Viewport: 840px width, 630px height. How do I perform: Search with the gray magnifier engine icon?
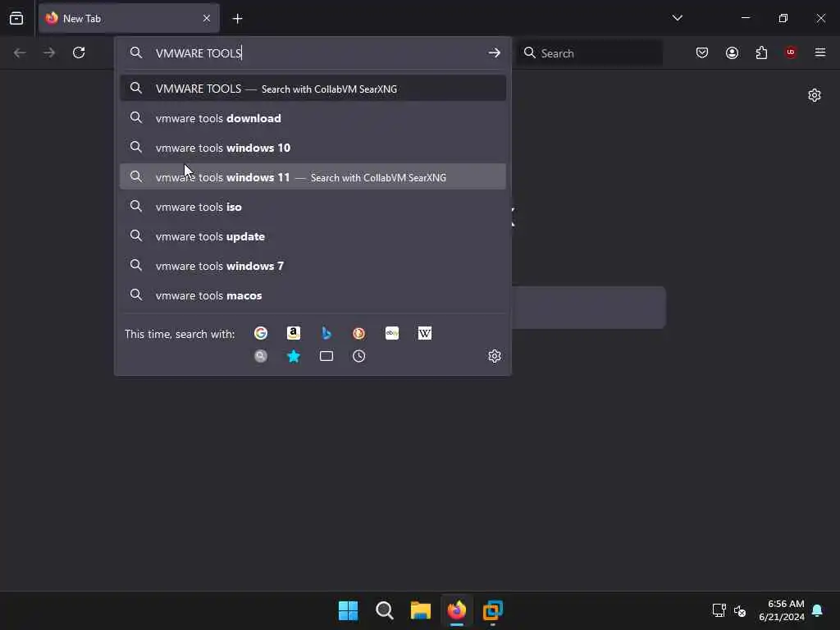tap(261, 356)
